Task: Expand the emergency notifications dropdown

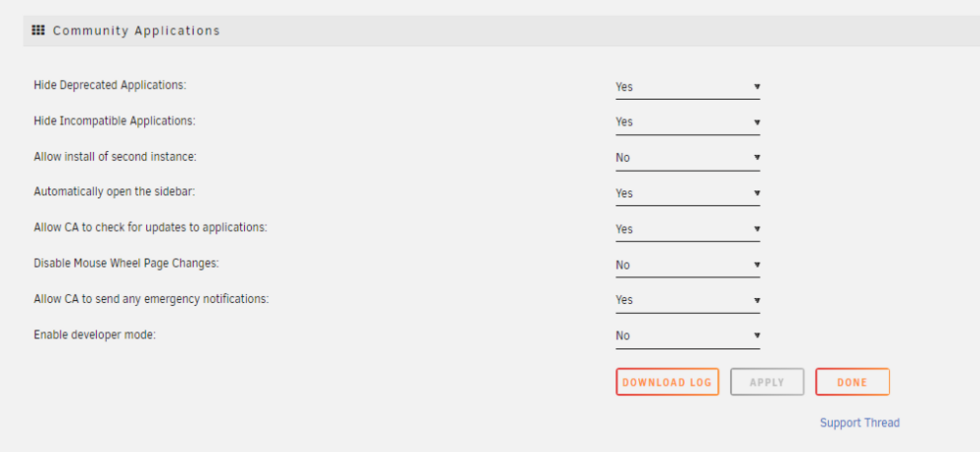Action: (688, 300)
